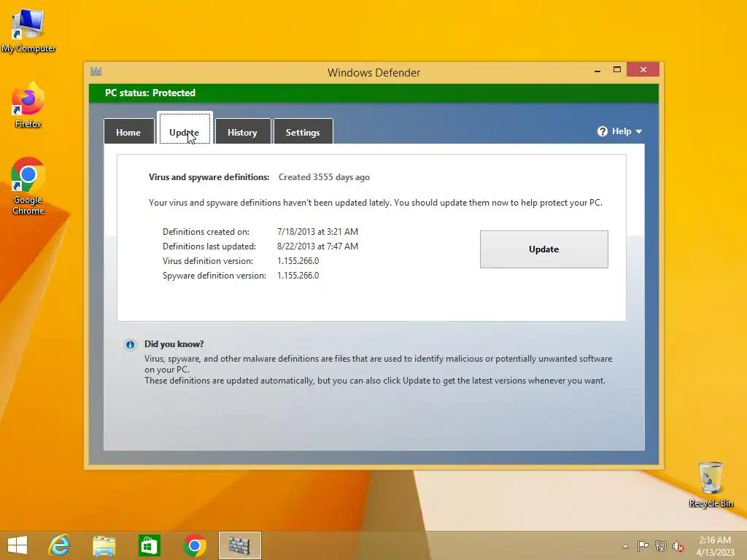Click 'Virus and spyware definitions:' label

coord(209,177)
